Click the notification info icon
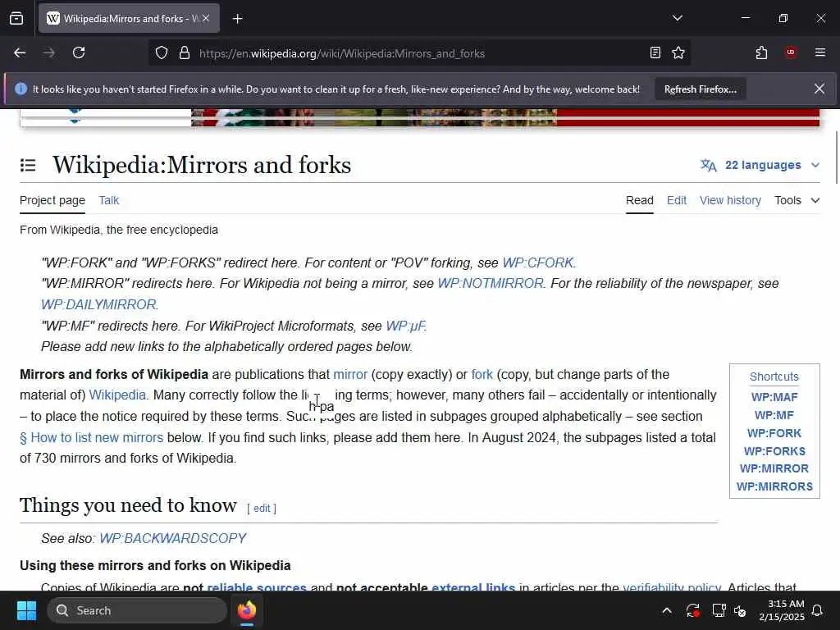 [21, 89]
